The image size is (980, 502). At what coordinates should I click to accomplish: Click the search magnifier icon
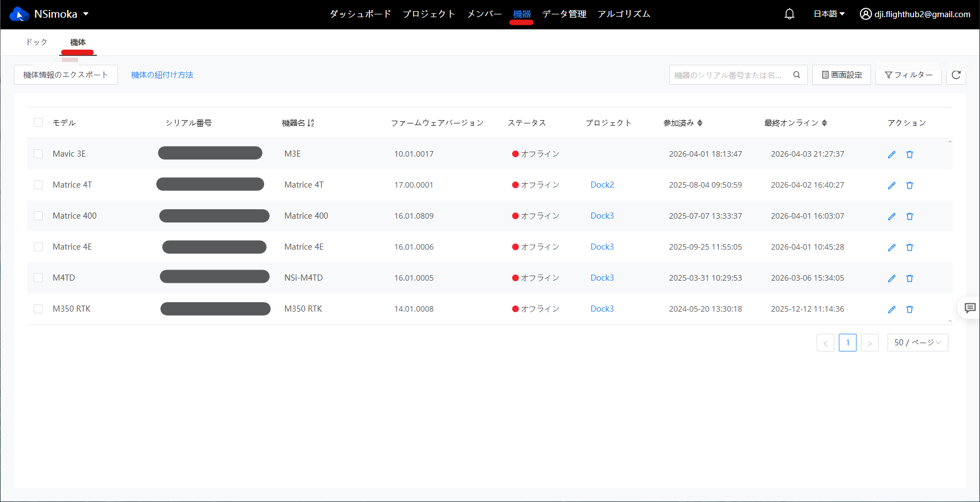pos(797,75)
